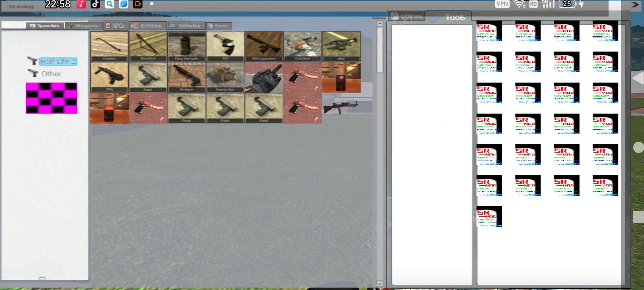
Task: Select the SMG weapon icon
Action: (109, 77)
